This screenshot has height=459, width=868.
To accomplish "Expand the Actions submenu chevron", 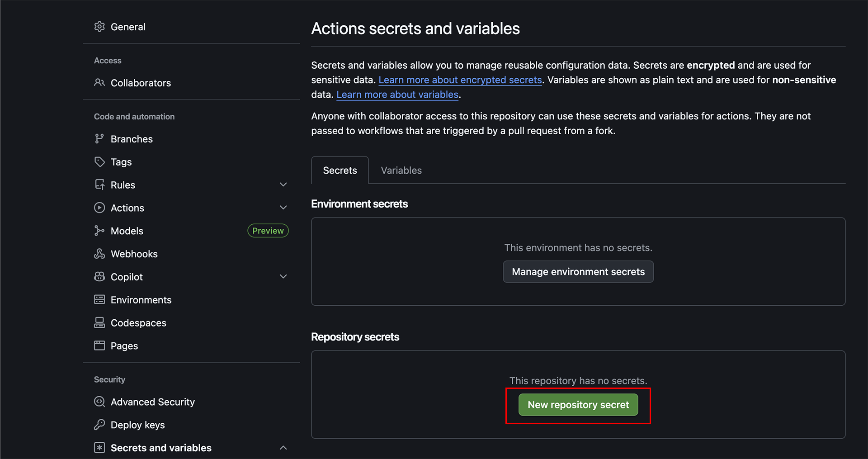I will 283,208.
